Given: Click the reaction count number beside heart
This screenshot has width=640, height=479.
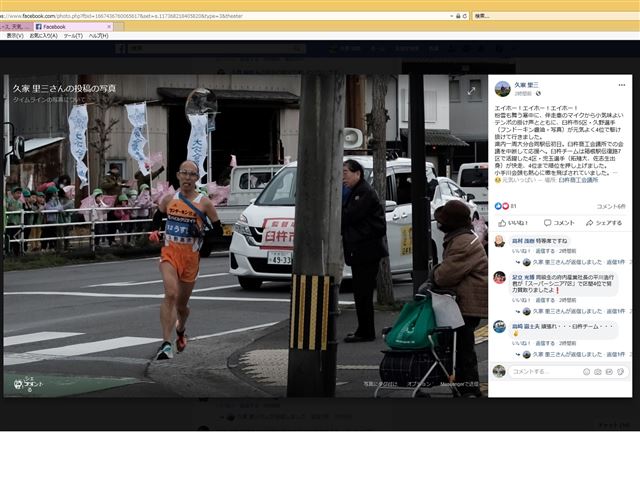Looking at the screenshot, I should pyautogui.click(x=513, y=206).
